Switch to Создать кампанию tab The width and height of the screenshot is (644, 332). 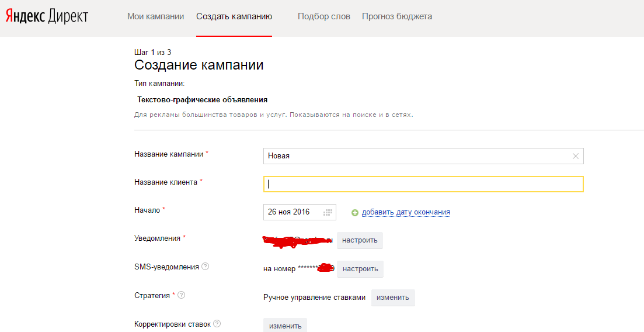point(234,16)
